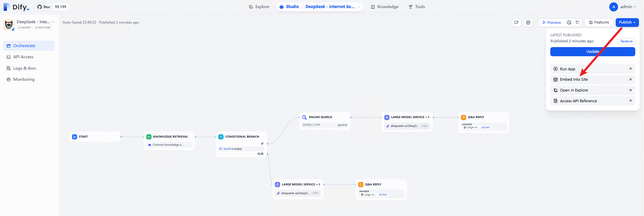The height and width of the screenshot is (216, 644).
Task: Click the Dify logo
Action: pyautogui.click(x=16, y=7)
